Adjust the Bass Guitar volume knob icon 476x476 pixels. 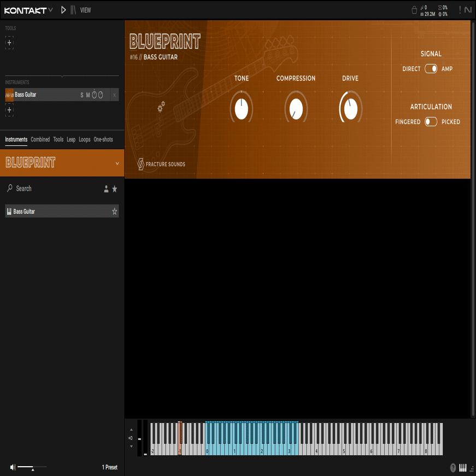(95, 95)
